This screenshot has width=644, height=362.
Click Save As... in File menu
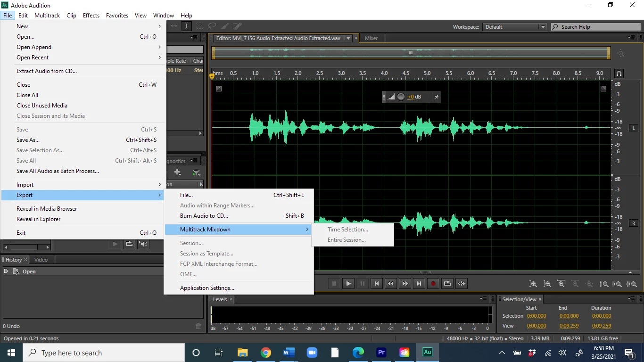click(83, 140)
